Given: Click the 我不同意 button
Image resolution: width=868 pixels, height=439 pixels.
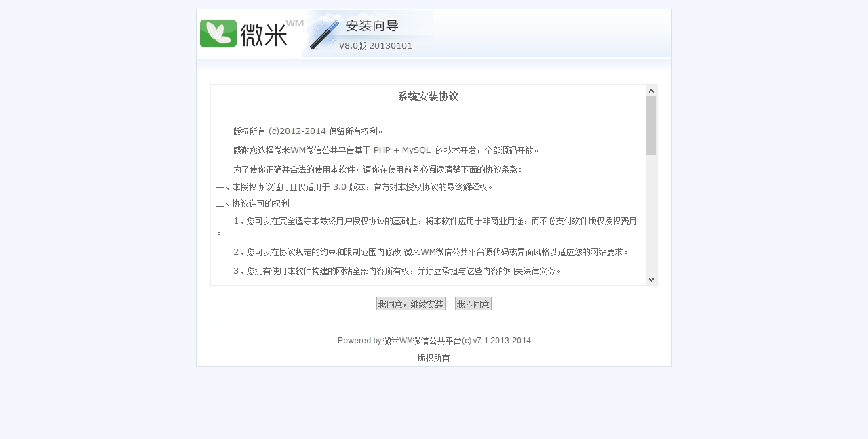Looking at the screenshot, I should [473, 304].
